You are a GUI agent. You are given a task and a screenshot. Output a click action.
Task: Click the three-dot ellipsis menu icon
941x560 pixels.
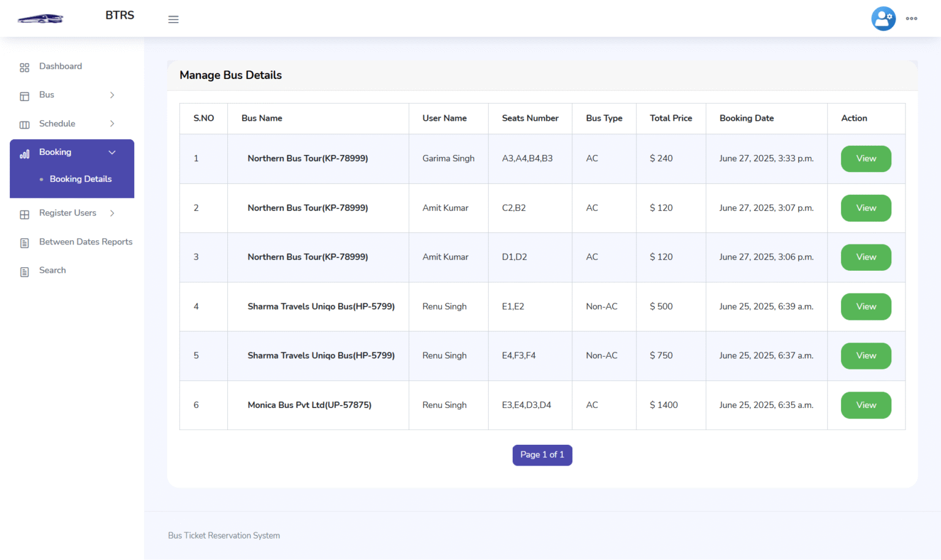(912, 19)
